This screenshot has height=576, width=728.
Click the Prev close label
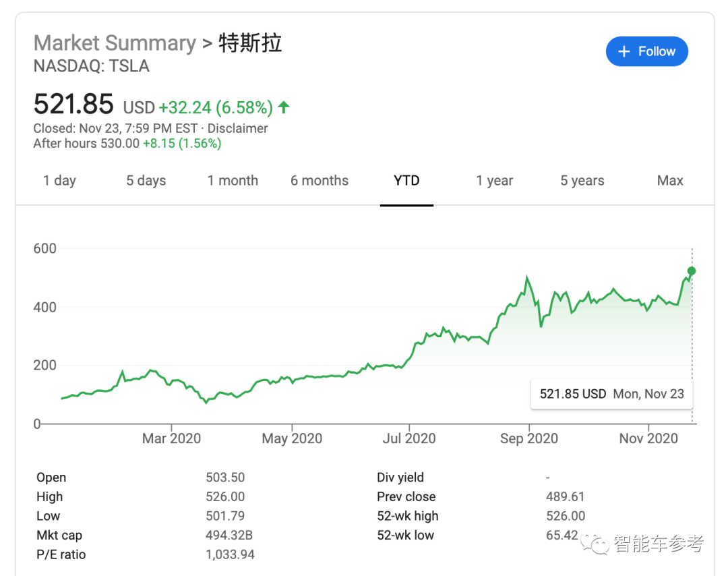[x=406, y=496]
